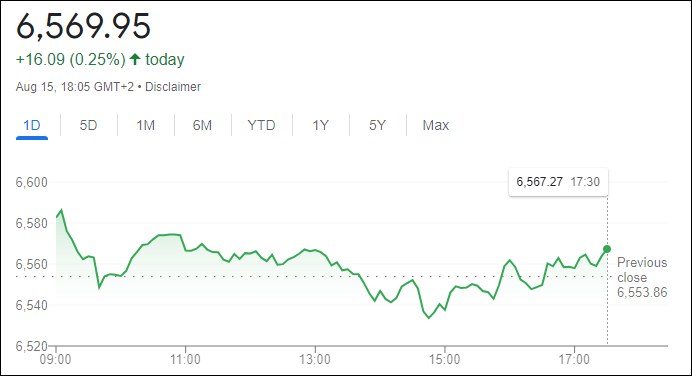The image size is (692, 376).
Task: Open the Disclaimer link
Action: click(173, 87)
